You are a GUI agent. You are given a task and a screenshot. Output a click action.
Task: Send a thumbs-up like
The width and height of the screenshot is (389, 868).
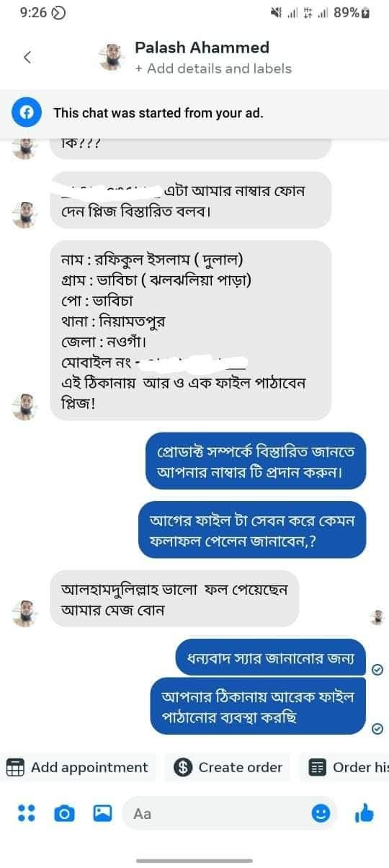[x=365, y=814]
